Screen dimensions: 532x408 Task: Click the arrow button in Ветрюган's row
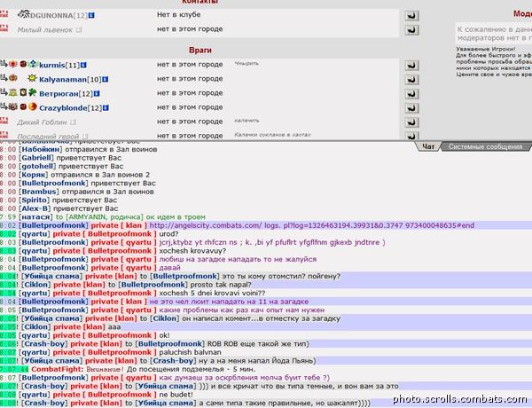point(411,94)
